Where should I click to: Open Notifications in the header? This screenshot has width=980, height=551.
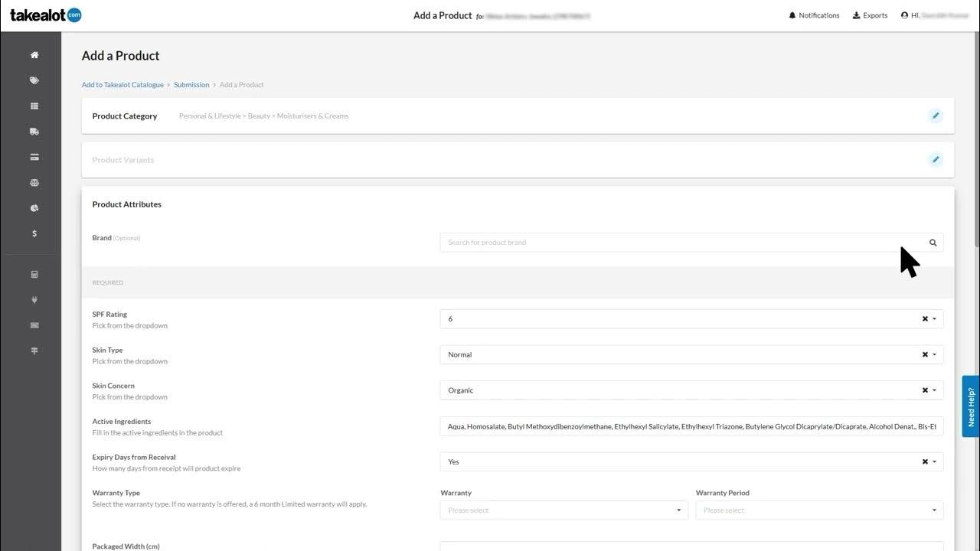[814, 15]
